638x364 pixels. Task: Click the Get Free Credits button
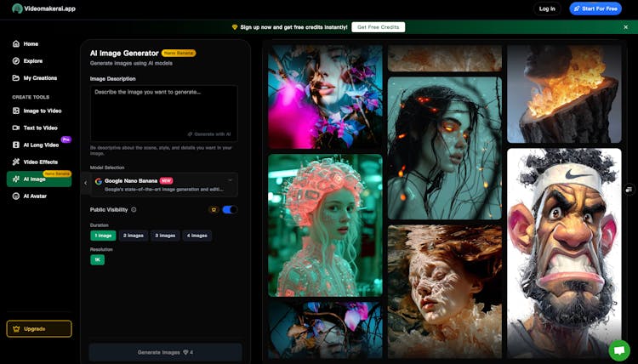tap(378, 27)
